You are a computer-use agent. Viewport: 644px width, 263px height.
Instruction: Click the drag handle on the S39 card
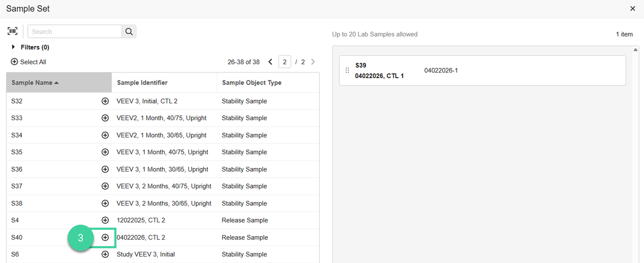click(347, 70)
